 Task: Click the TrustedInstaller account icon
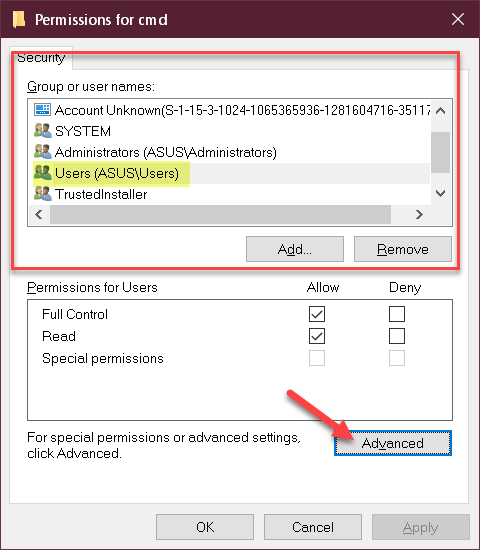[x=42, y=194]
